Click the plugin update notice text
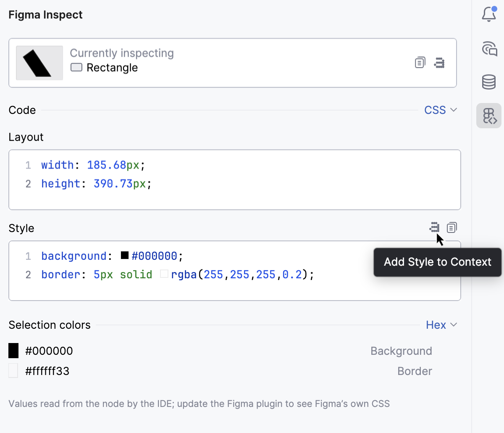The image size is (504, 433). (x=199, y=404)
